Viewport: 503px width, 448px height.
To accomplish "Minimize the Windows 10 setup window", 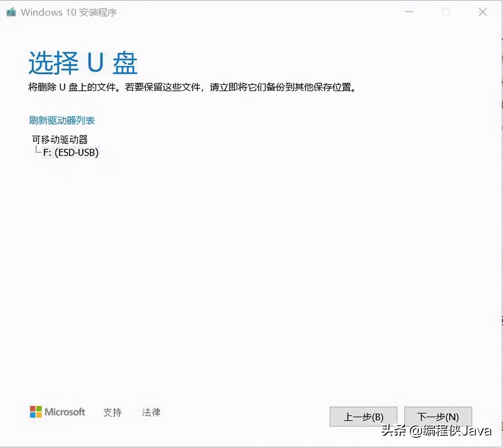I will [x=409, y=12].
